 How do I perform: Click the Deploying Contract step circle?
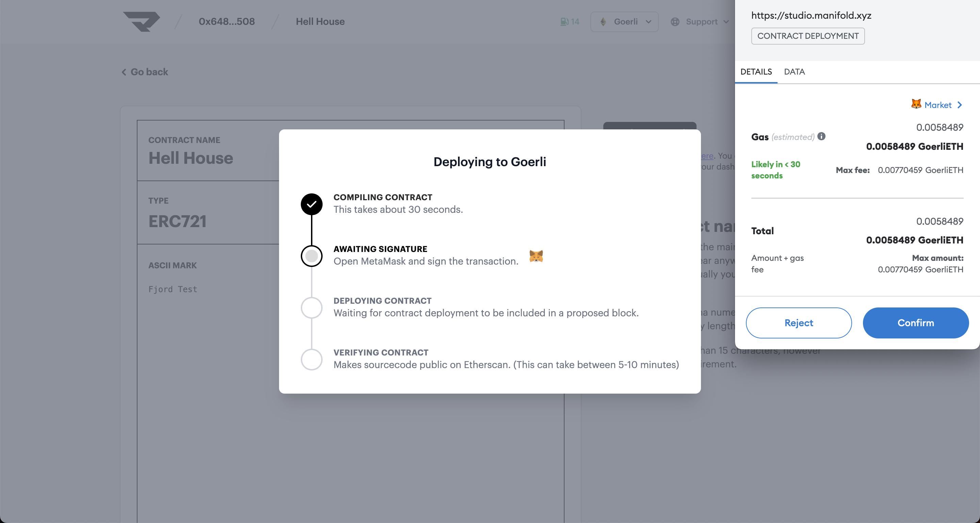(x=312, y=307)
